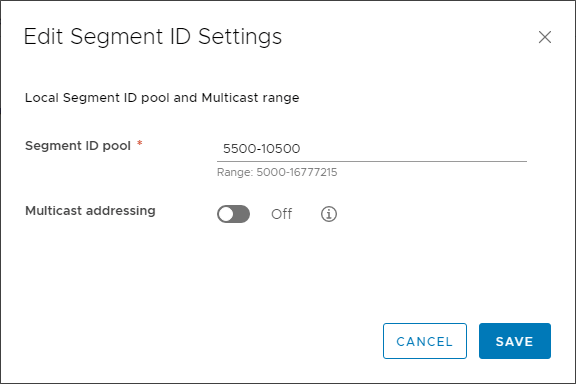
Task: Save the segment ID settings
Action: tap(515, 341)
